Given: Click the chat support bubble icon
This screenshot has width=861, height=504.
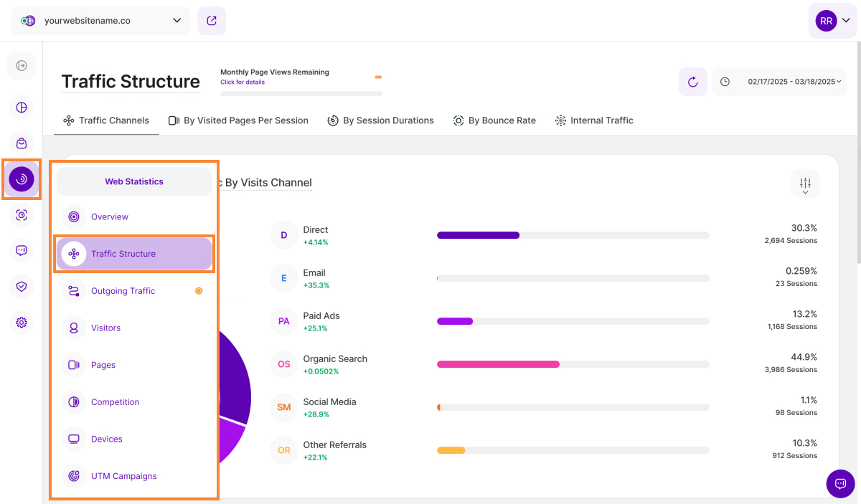Looking at the screenshot, I should pos(840,483).
